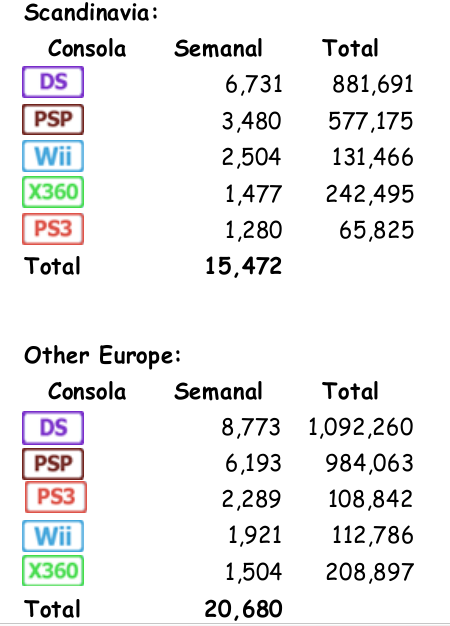Select the Scandinavia weekly total 15,472
Viewport: 450px width, 626px height.
point(244,266)
